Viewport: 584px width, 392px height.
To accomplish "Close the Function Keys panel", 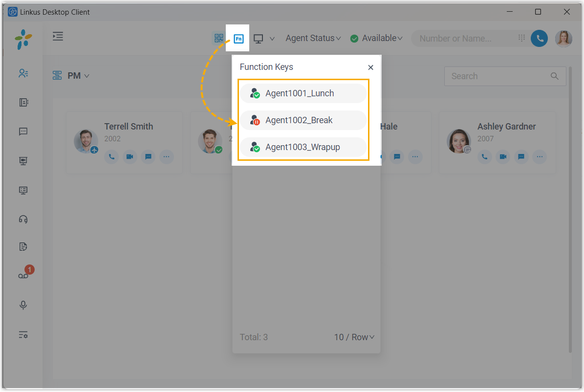I will coord(370,67).
